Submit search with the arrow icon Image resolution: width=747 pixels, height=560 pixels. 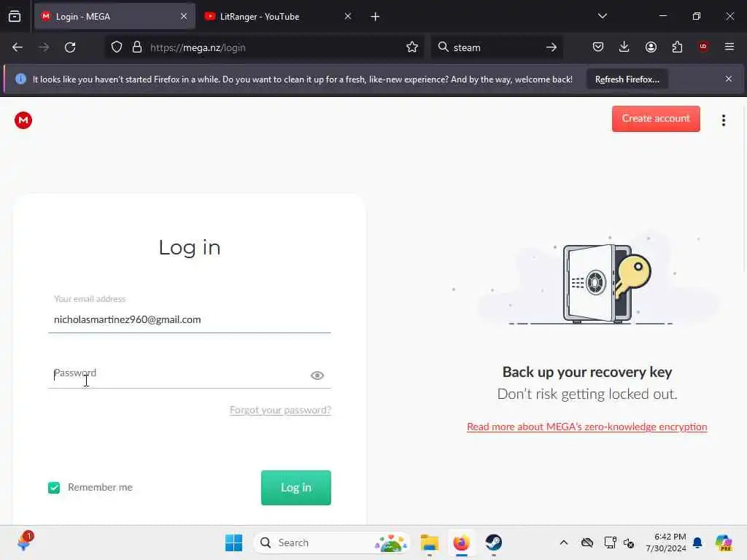tap(551, 47)
